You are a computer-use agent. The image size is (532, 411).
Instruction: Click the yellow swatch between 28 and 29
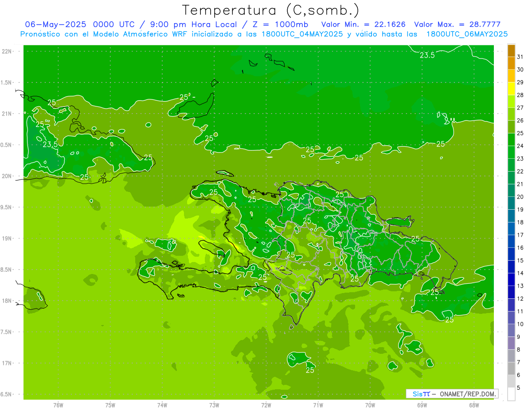[511, 89]
